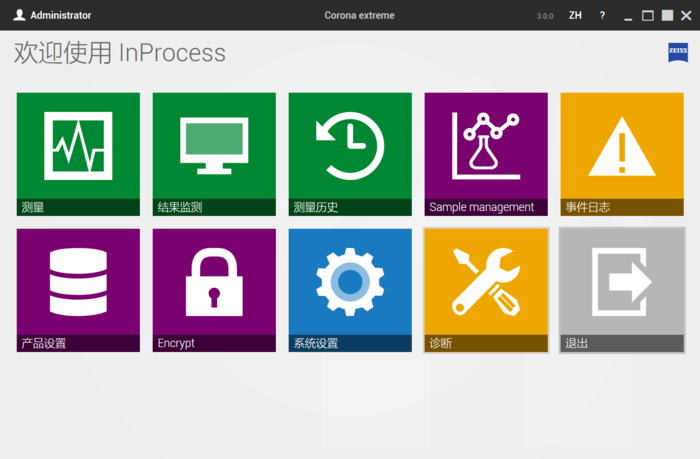Click the ZEISS logo
Image resolution: width=700 pixels, height=459 pixels.
pos(678,52)
